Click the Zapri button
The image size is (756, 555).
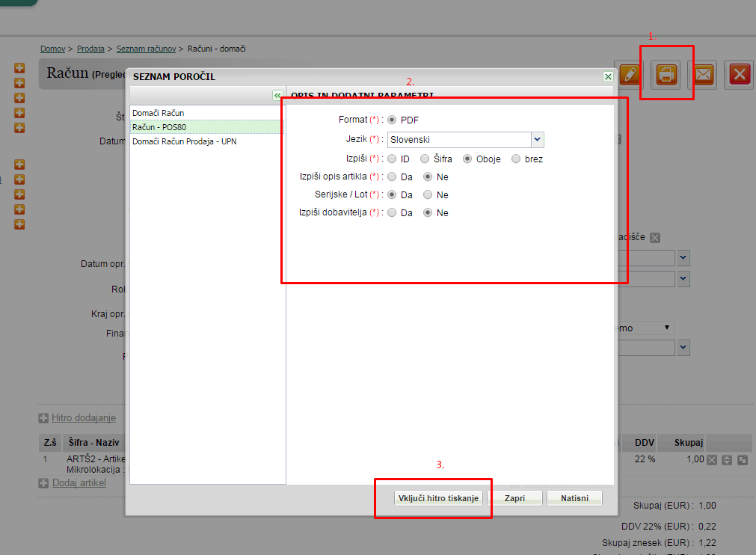[x=514, y=498]
